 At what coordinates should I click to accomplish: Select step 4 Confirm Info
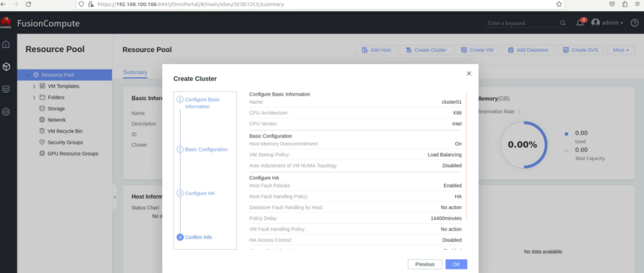point(194,237)
